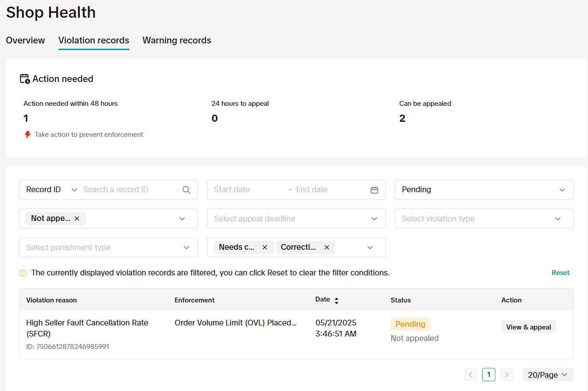Click the Search a record ID field
Screen dimensions: 588x391
(129, 190)
